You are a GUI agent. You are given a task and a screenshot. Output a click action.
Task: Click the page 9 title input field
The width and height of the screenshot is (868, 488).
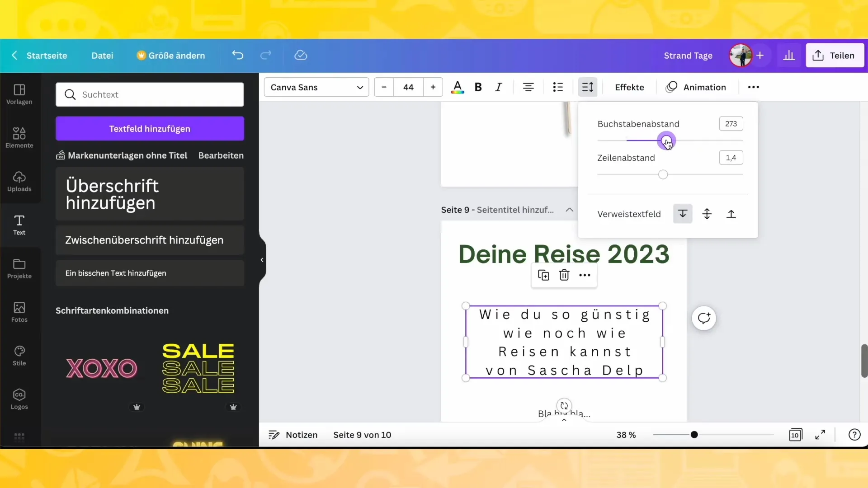(x=514, y=210)
